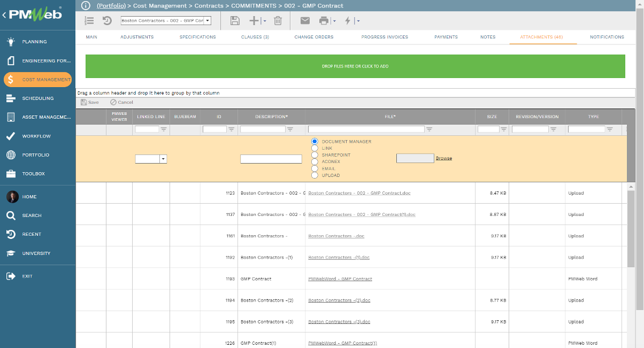This screenshot has height=348, width=644.
Task: Select the Aconex radio option
Action: point(315,161)
